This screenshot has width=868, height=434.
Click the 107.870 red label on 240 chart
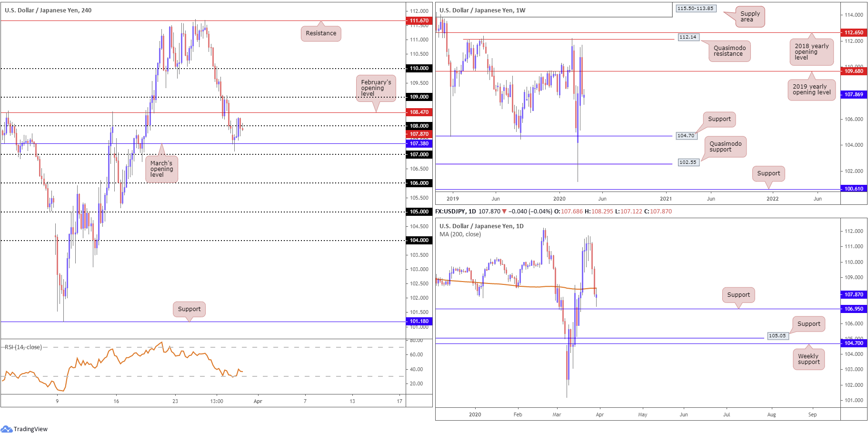click(x=419, y=134)
